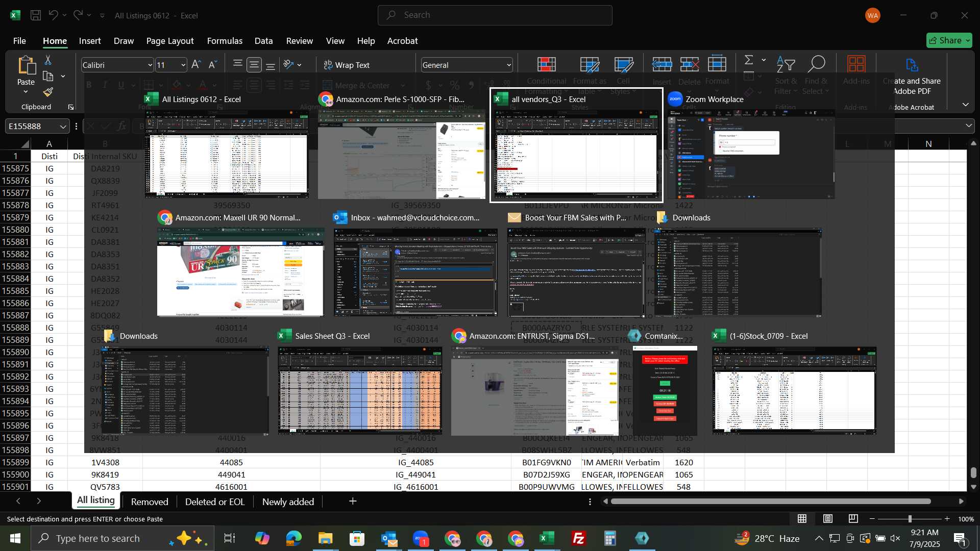Click the Paste clipboard icon
Screen dimensions: 980x551
click(26, 66)
